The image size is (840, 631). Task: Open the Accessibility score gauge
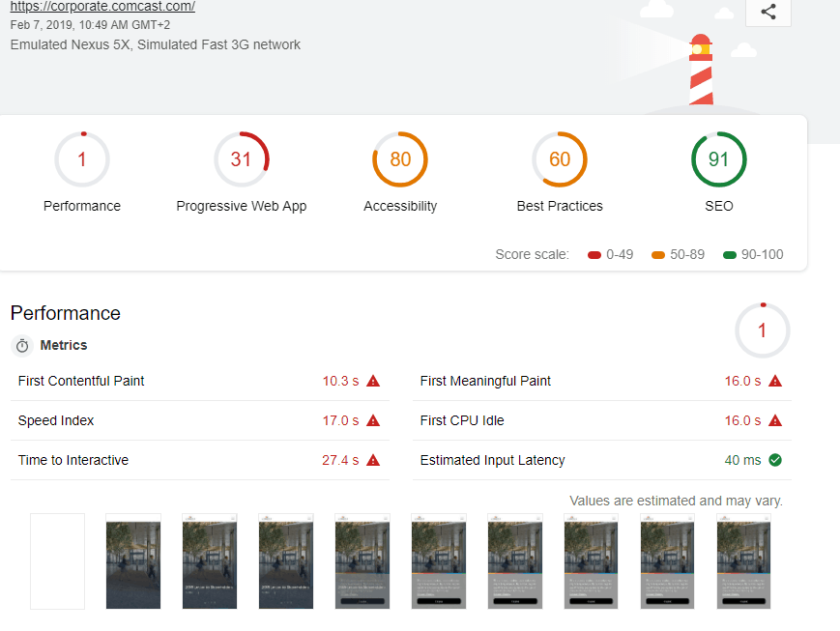tap(400, 160)
